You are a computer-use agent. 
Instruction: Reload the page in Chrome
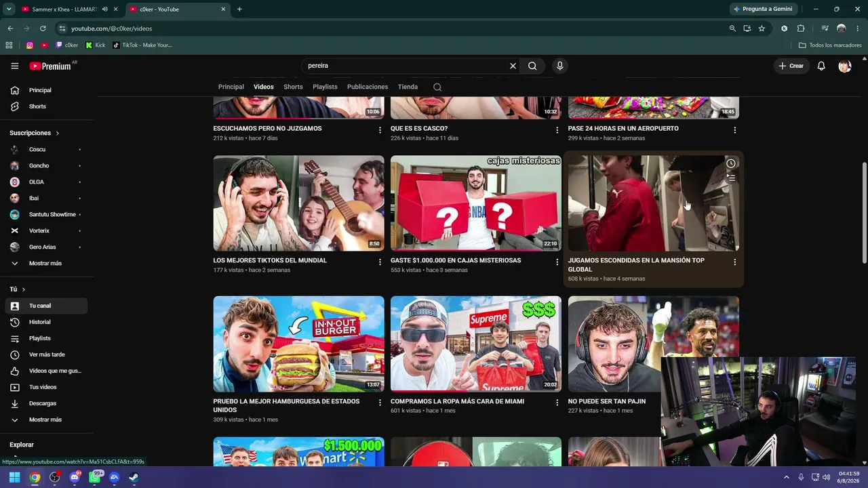coord(43,28)
